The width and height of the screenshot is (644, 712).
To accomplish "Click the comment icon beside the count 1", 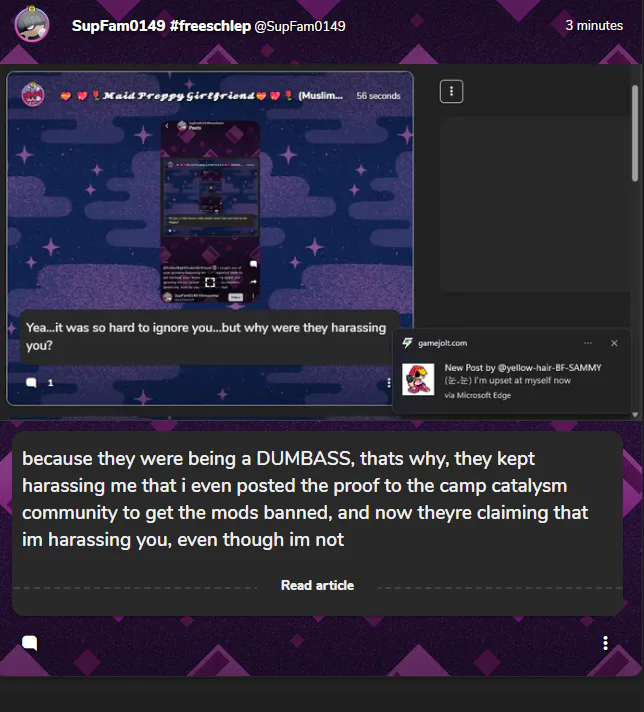I will [31, 383].
